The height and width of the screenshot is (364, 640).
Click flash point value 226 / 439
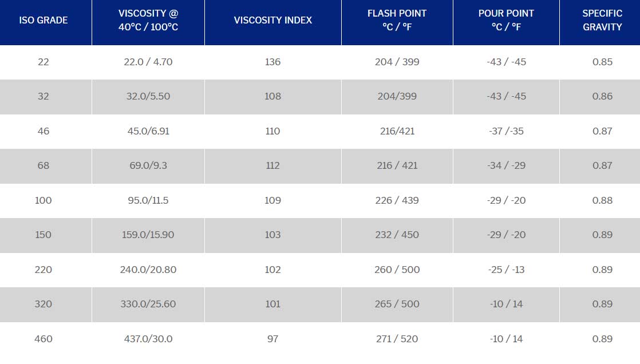tap(397, 200)
